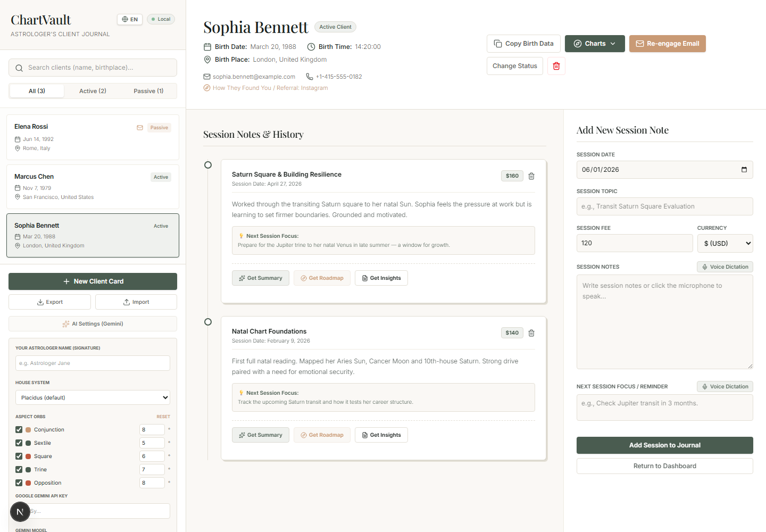Export client data

click(x=49, y=302)
